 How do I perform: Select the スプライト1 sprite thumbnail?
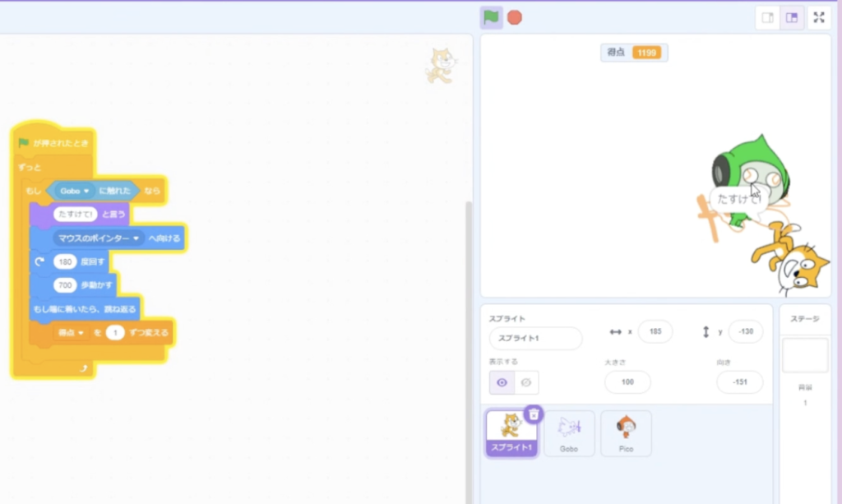(511, 433)
